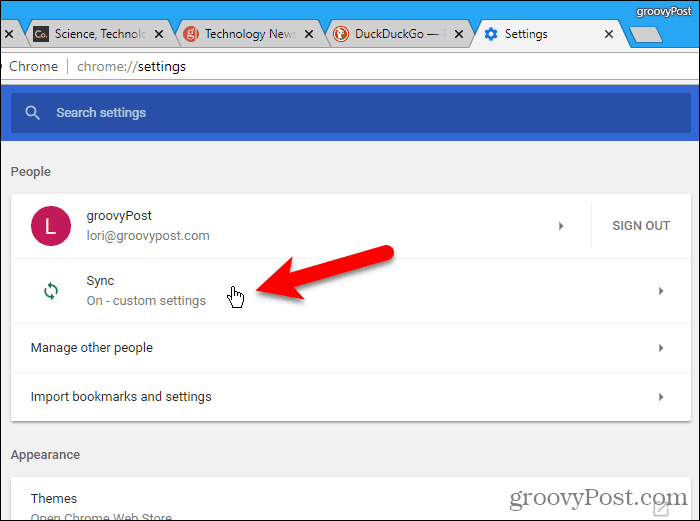Close the Technology News tab
This screenshot has height=521, width=700.
pos(308,34)
